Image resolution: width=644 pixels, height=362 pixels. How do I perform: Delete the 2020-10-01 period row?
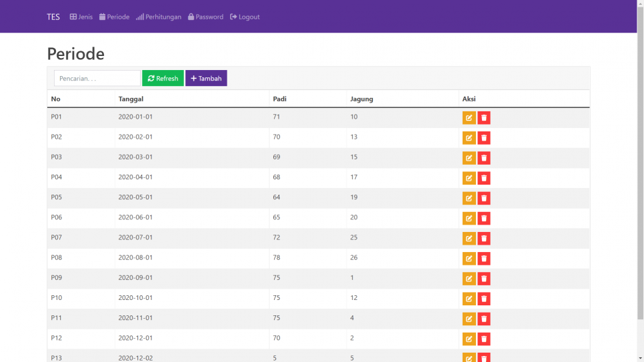click(484, 298)
